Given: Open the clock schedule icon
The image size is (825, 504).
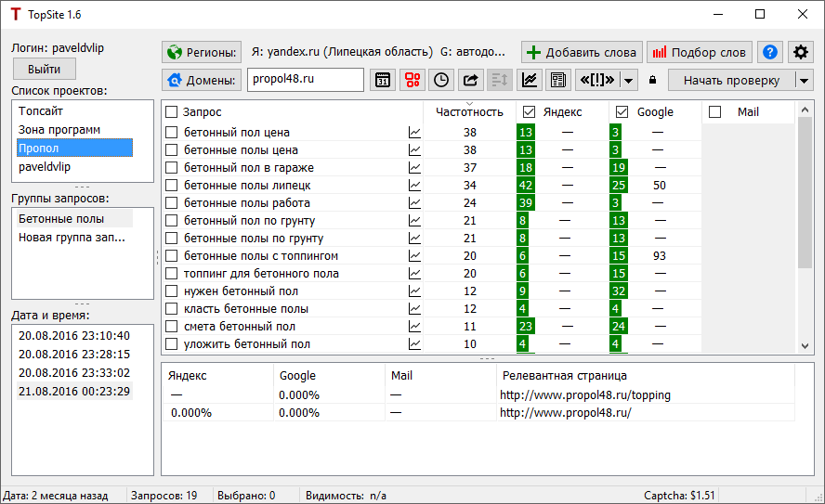Looking at the screenshot, I should pos(441,80).
